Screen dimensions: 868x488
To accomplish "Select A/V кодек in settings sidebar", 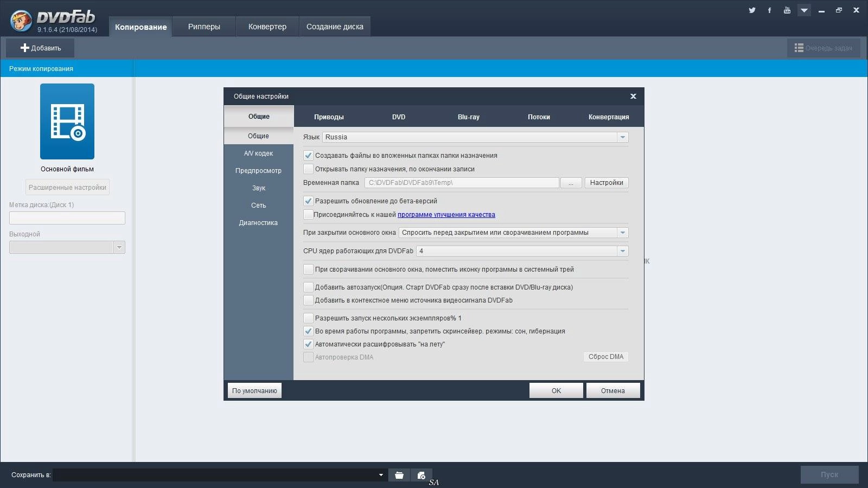I will 258,153.
